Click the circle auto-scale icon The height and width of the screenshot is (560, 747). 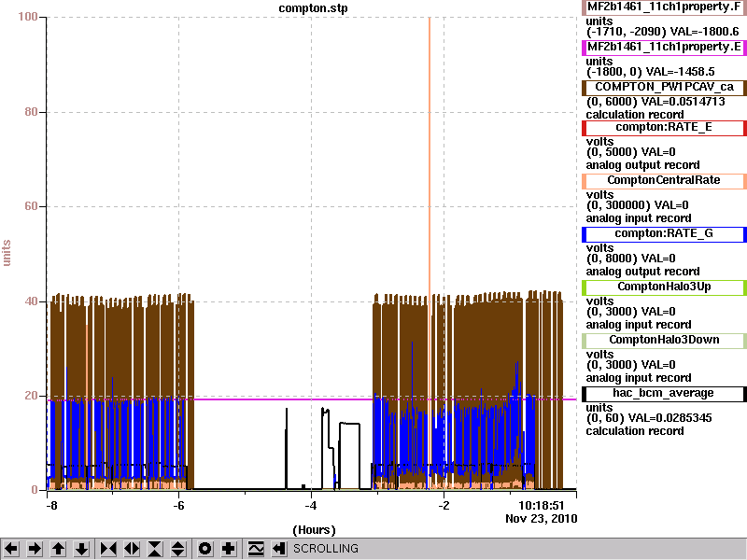(x=204, y=549)
